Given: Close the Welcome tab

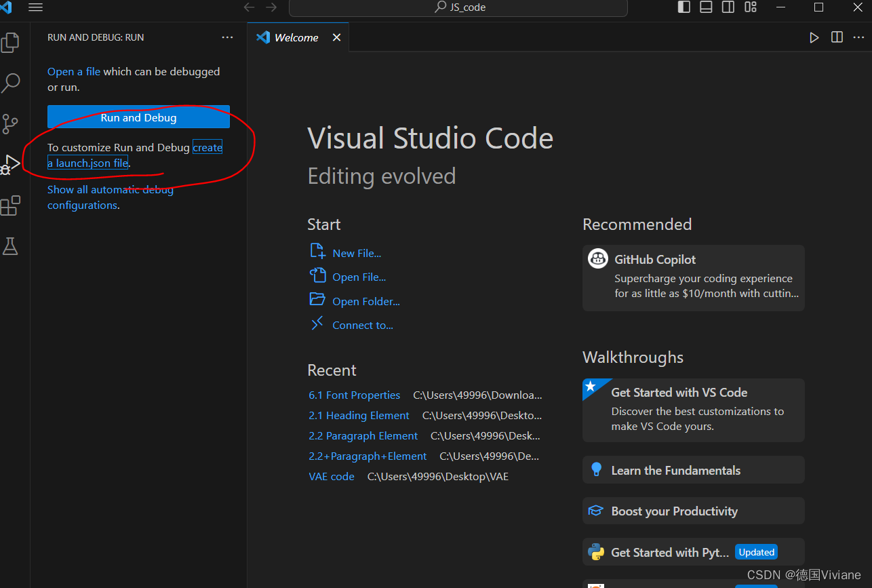Looking at the screenshot, I should (x=336, y=37).
